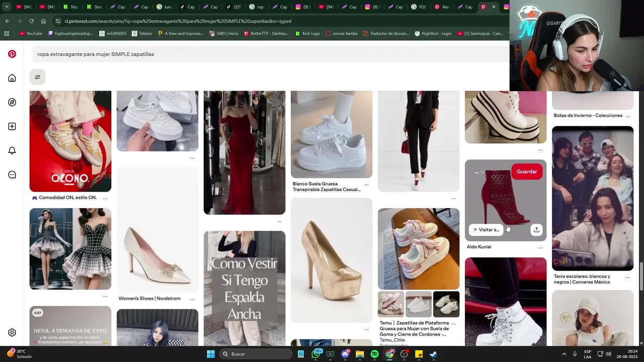Click the microphone icon in system tray
This screenshot has height=362, width=644.
(575, 354)
